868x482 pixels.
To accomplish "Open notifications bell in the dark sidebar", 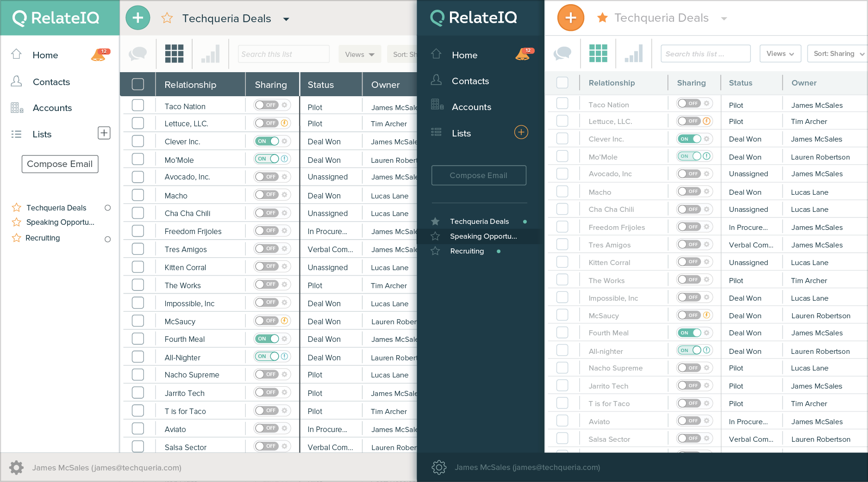I will click(524, 55).
